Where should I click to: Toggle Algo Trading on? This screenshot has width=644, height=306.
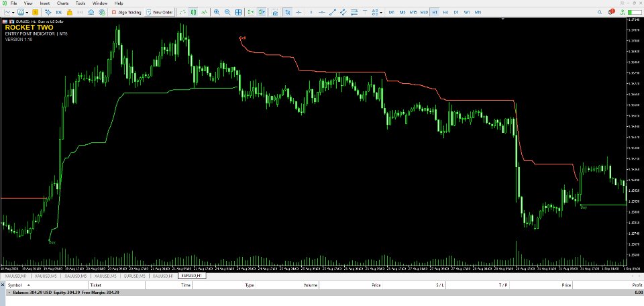tap(127, 12)
